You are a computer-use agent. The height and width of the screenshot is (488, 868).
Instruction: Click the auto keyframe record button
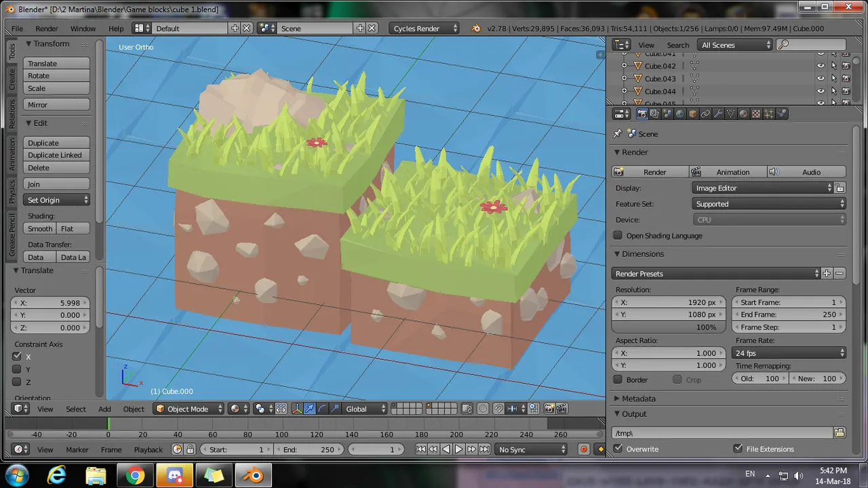pyautogui.click(x=583, y=449)
